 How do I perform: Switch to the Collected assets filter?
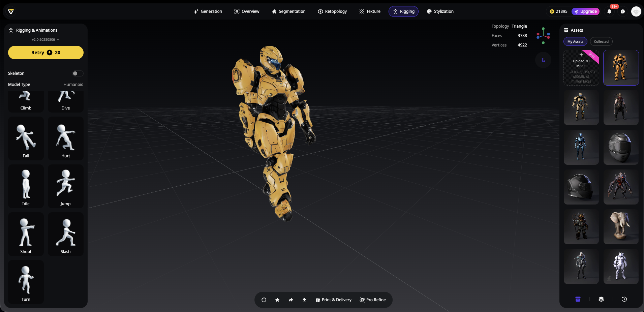pyautogui.click(x=601, y=41)
